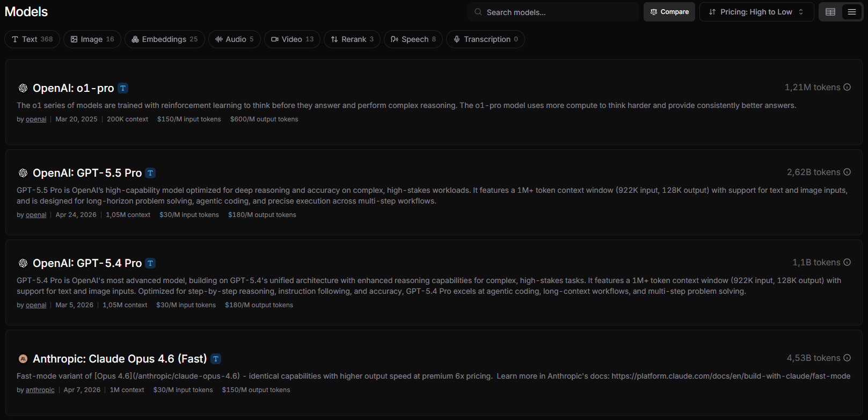Click the 1,21M tokens usage text
This screenshot has width=868, height=420.
(812, 87)
